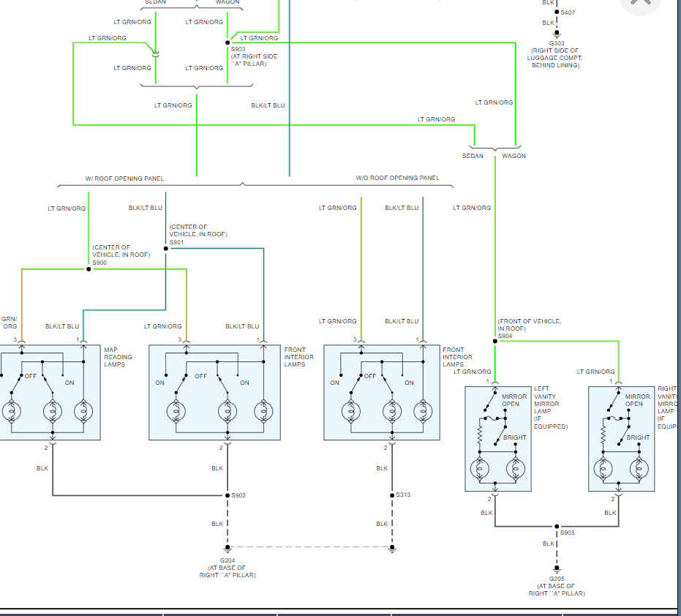Select the S900 splice point
This screenshot has width=681, height=616.
(89, 269)
